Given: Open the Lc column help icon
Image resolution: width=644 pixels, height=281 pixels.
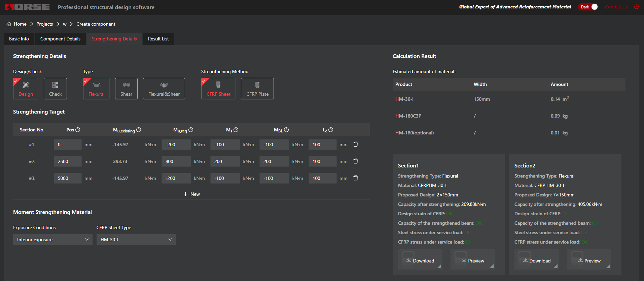Looking at the screenshot, I should 331,130.
